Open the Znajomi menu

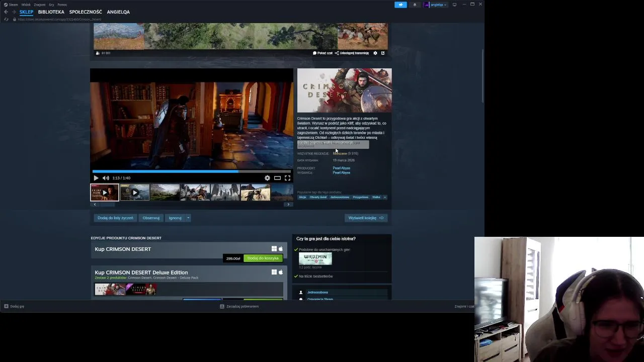click(40, 5)
